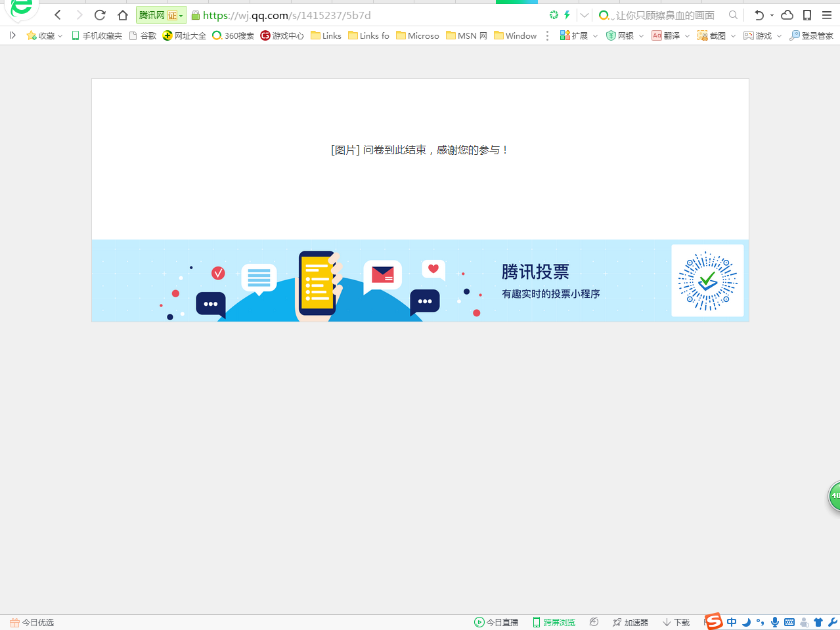Open the 加速器 accelerator
This screenshot has height=630, width=840.
pos(630,622)
